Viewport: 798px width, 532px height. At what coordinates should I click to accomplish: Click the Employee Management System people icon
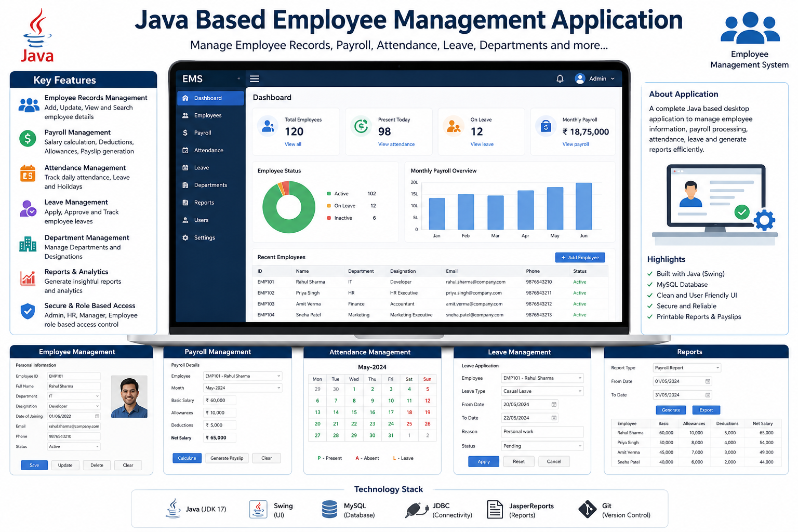pos(750,28)
